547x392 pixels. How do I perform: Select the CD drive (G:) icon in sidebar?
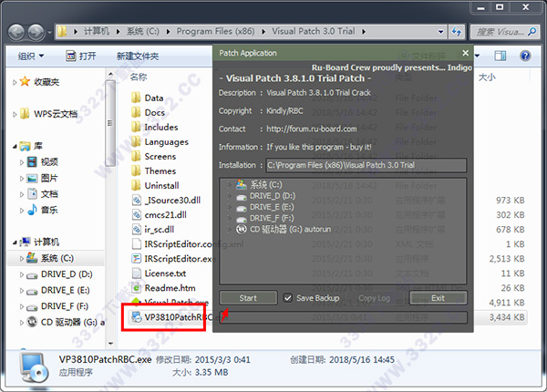32,322
